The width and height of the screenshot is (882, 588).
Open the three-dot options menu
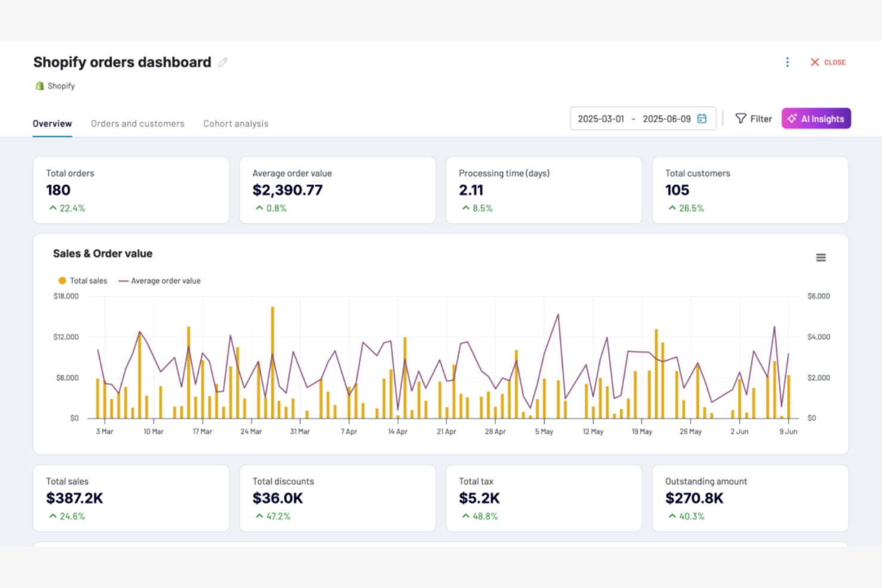click(787, 61)
